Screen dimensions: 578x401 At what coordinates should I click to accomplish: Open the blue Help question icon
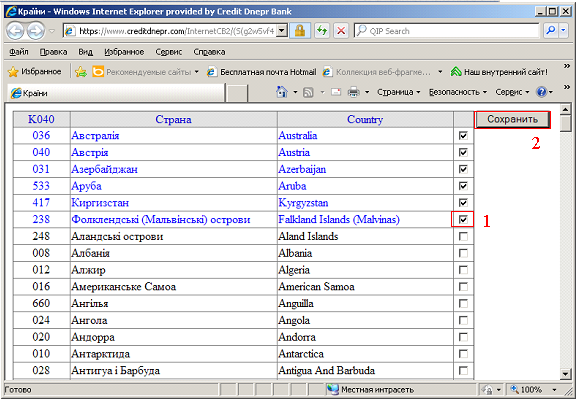point(542,92)
